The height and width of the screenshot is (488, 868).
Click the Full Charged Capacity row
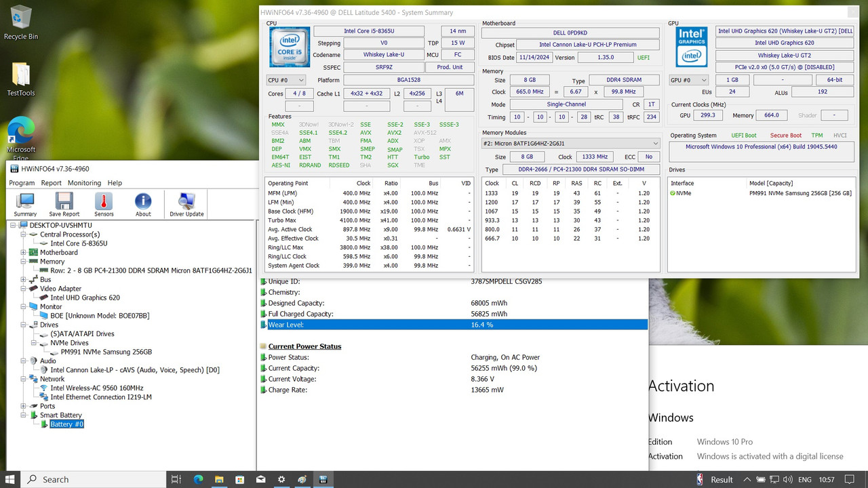tap(453, 314)
